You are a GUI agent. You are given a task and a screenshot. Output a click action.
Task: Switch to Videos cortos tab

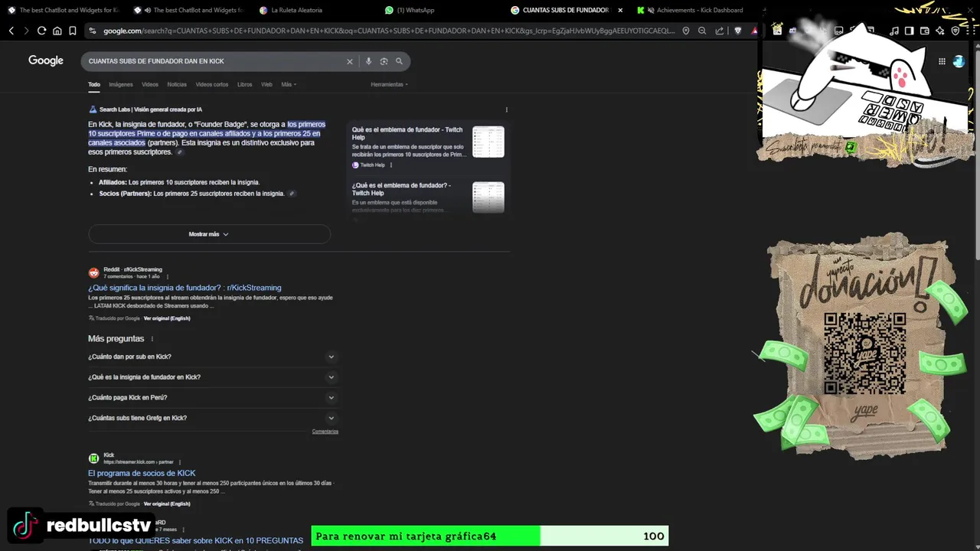pos(212,84)
